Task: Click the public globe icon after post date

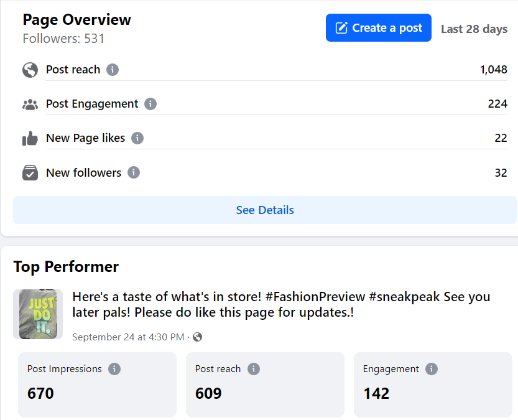Action: coord(198,337)
